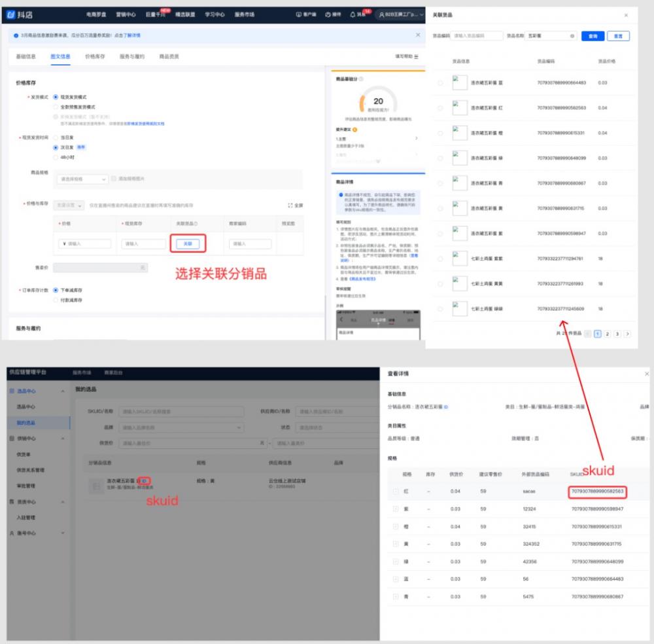The height and width of the screenshot is (644, 654).
Task: Switch to the 价格库存 tab
Action: (95, 56)
